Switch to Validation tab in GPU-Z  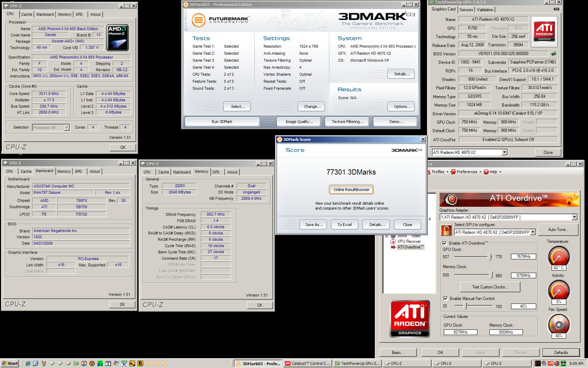(485, 9)
